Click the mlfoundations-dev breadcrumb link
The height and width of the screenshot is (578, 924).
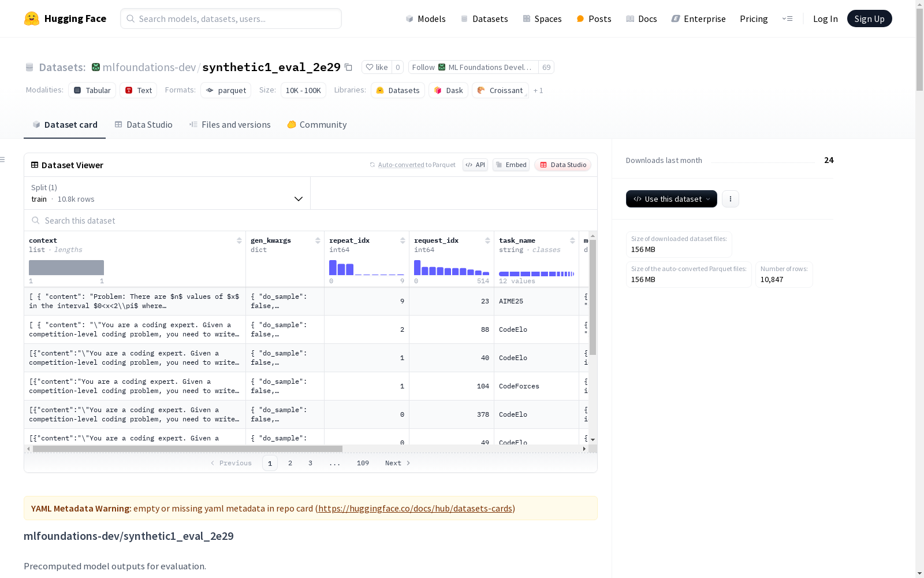(x=149, y=67)
